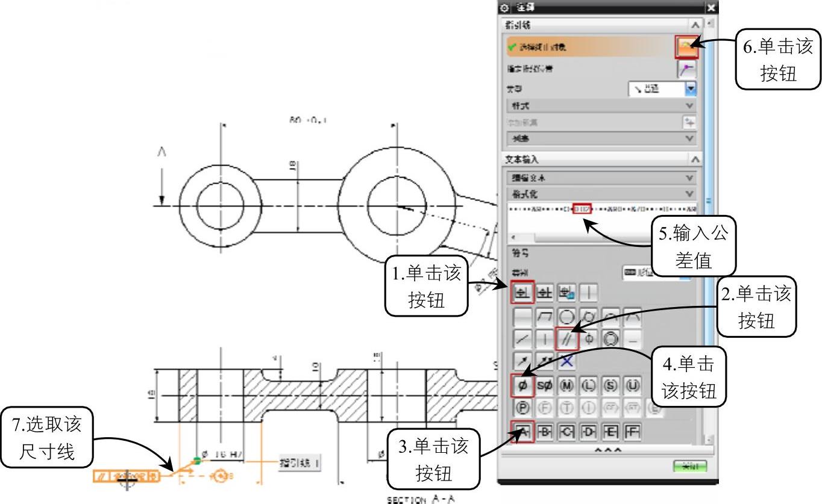Click the green 关闭 button
The image size is (822, 504).
click(690, 467)
